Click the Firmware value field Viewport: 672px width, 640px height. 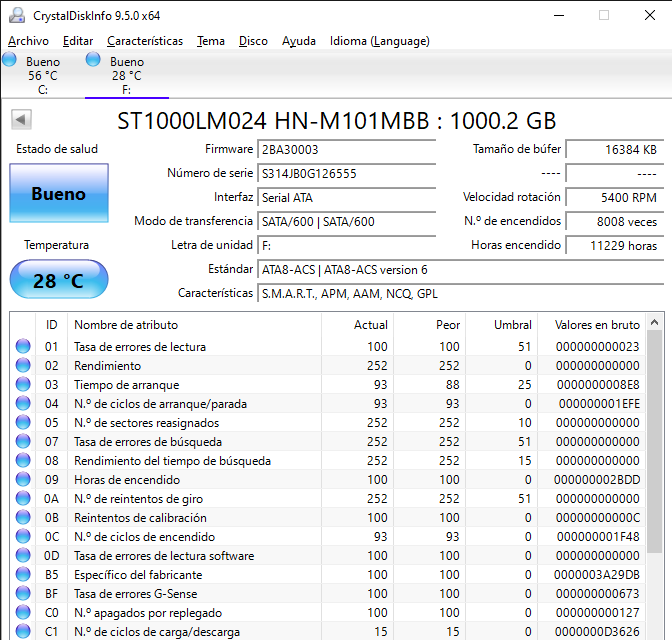(x=346, y=149)
